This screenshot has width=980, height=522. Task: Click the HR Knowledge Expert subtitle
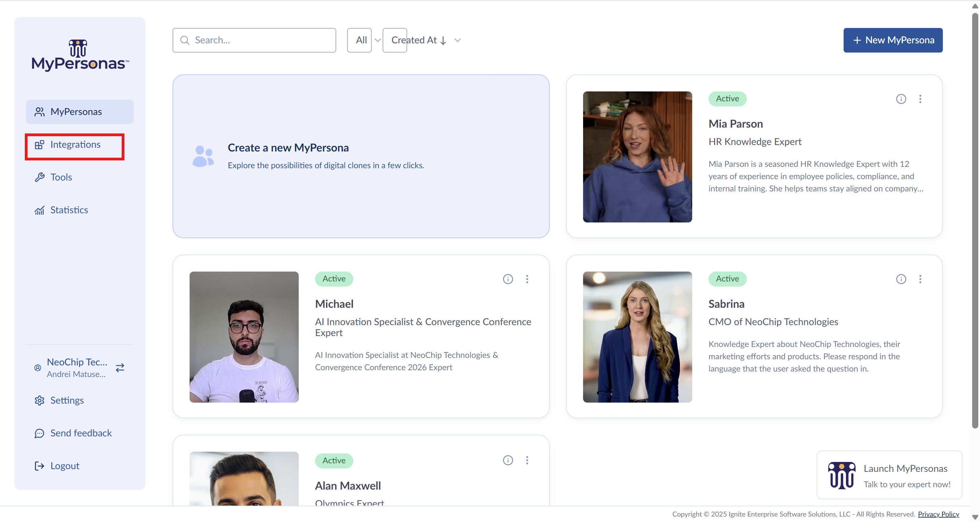coord(754,142)
